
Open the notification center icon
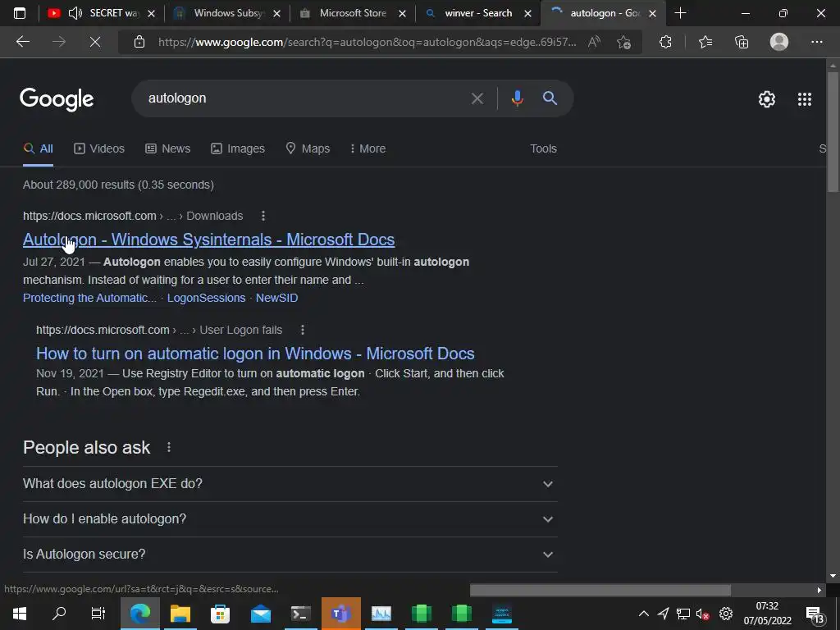(x=815, y=614)
